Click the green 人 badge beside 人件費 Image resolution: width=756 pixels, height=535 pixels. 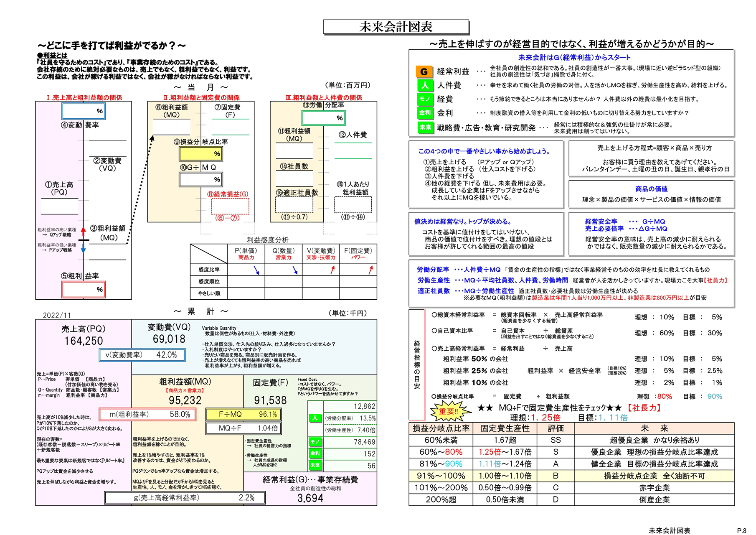click(x=424, y=86)
